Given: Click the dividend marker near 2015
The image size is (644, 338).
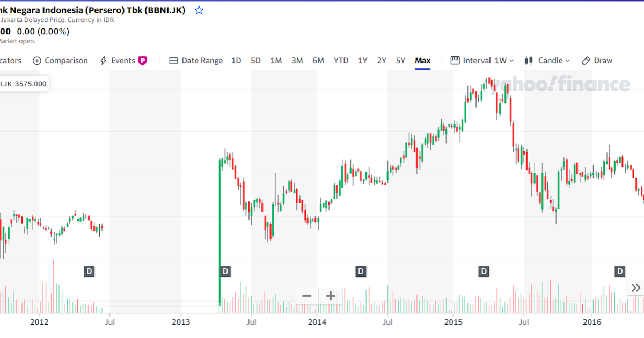Looking at the screenshot, I should click(x=484, y=271).
